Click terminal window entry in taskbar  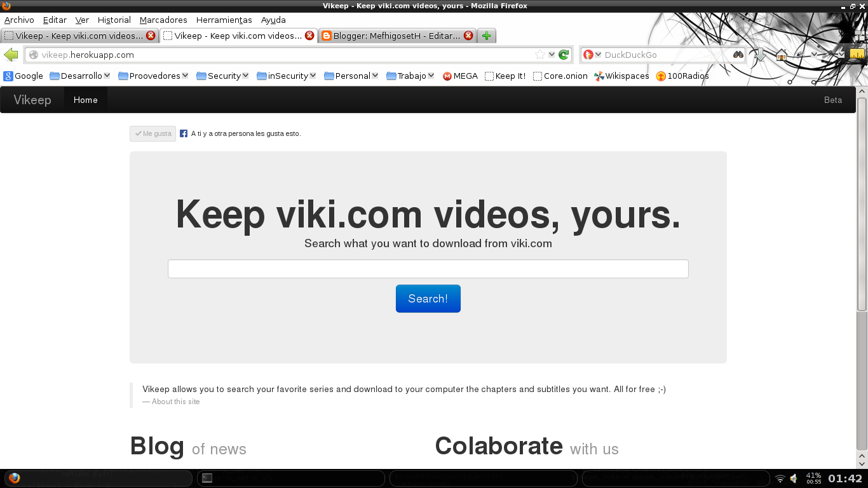291,478
